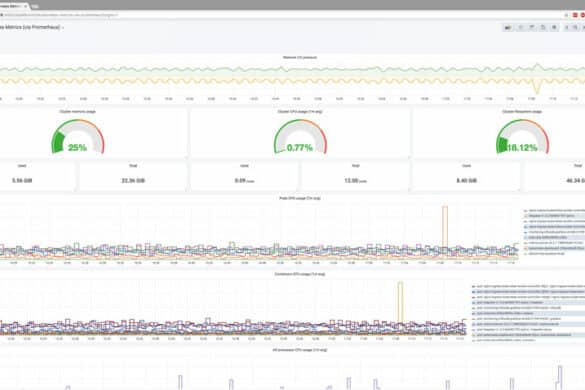This screenshot has height=390, width=585.
Task: Open the Metrics (via Prometheus) dashboard dropdown
Action: (x=32, y=27)
